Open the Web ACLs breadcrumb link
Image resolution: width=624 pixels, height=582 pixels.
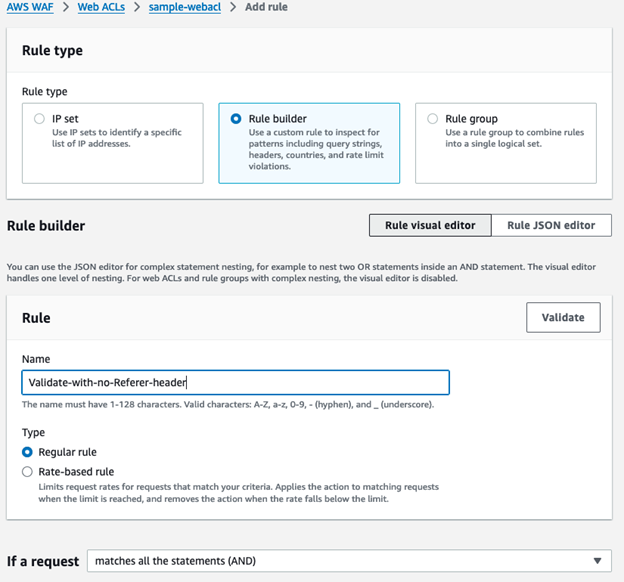pyautogui.click(x=101, y=7)
